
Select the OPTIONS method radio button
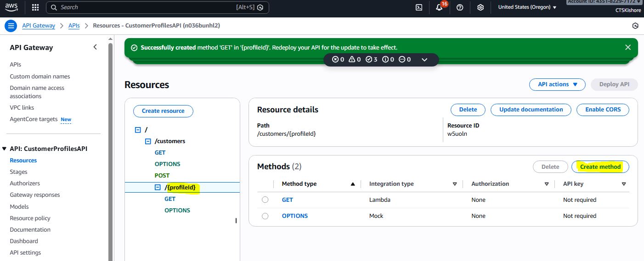[x=265, y=216]
